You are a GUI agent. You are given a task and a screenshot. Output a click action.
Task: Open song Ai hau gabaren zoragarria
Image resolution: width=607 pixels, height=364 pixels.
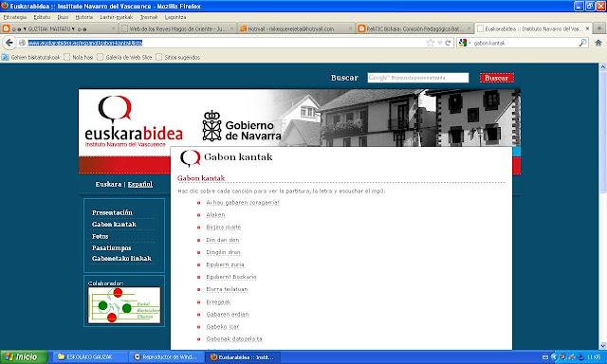click(x=243, y=202)
